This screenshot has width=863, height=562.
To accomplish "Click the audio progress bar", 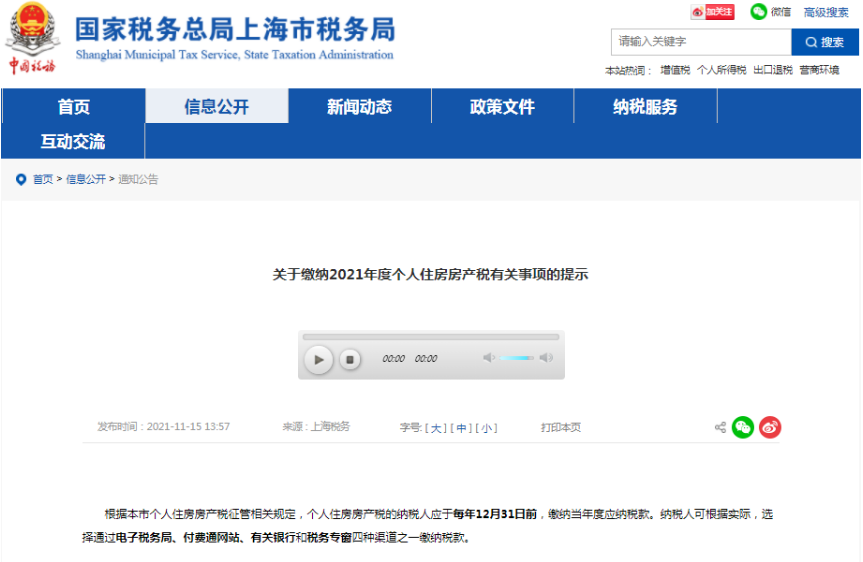I will pyautogui.click(x=431, y=336).
